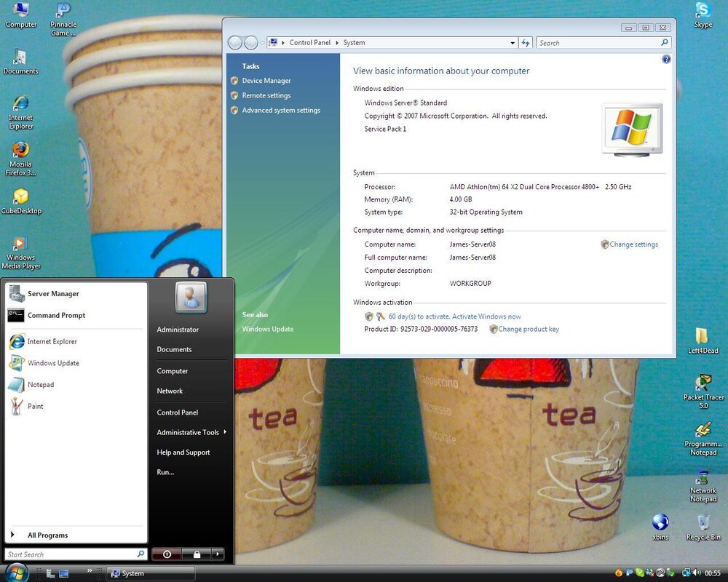
Task: Open the Left4Dead folder
Action: 703,340
